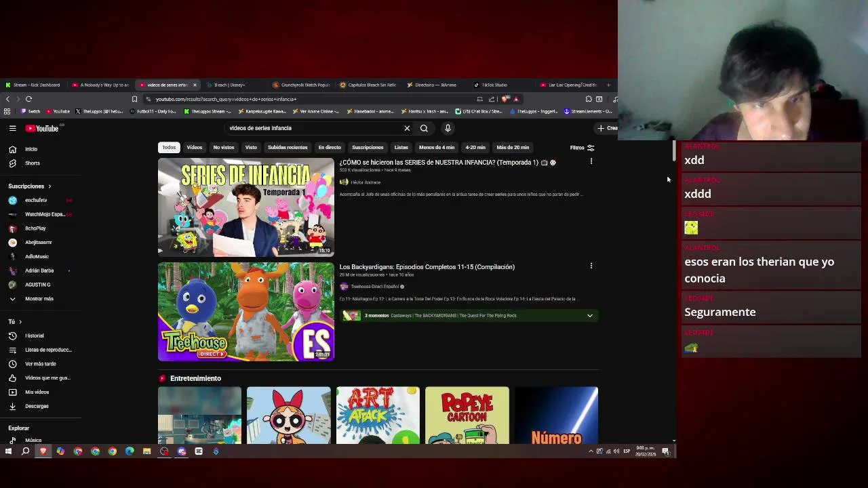Open the Héctor Andrade channel link
The image size is (868, 488).
tap(366, 182)
